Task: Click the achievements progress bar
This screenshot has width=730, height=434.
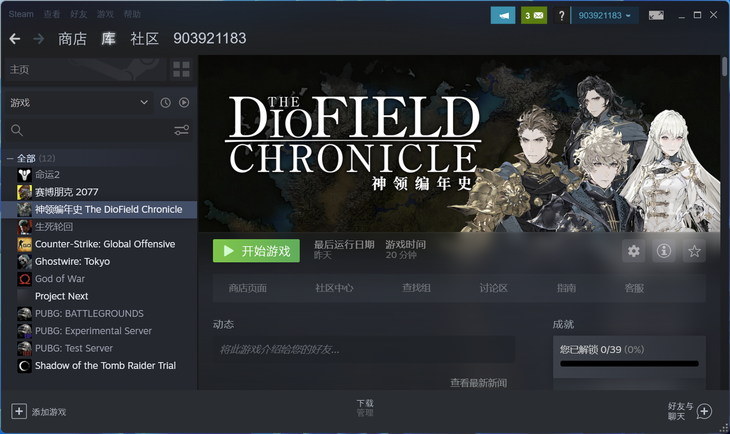Action: pyautogui.click(x=629, y=364)
